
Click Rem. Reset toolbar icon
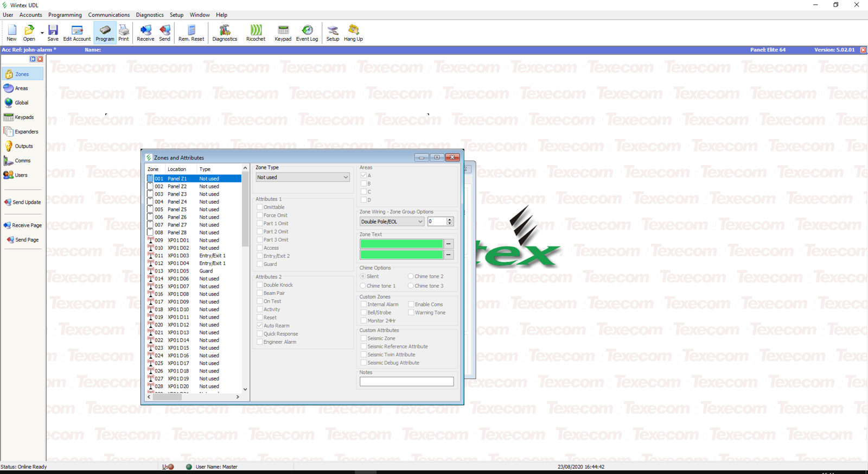click(x=191, y=33)
